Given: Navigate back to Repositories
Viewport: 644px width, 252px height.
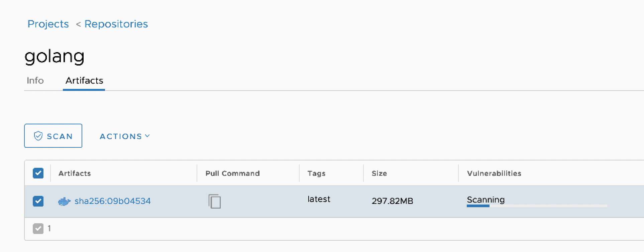Looking at the screenshot, I should (116, 24).
